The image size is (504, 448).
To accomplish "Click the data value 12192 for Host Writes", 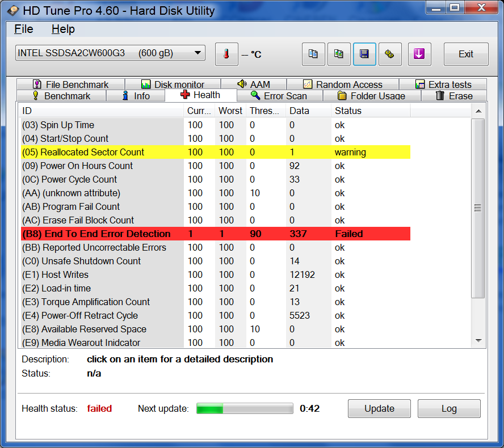I will (x=302, y=274).
